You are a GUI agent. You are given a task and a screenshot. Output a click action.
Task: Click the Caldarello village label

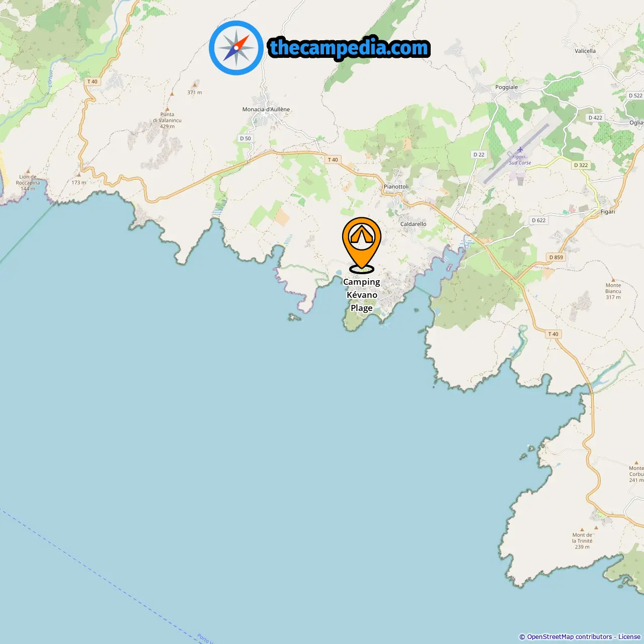414,224
